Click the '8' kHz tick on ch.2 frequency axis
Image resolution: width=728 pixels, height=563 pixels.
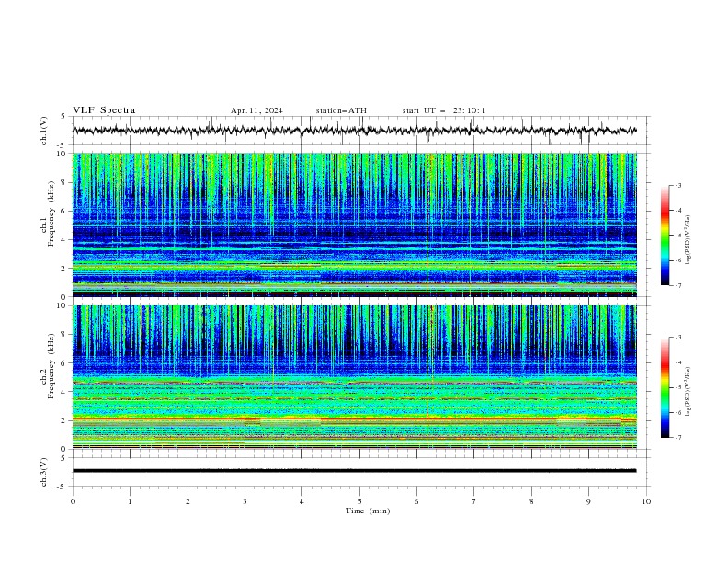(63, 335)
